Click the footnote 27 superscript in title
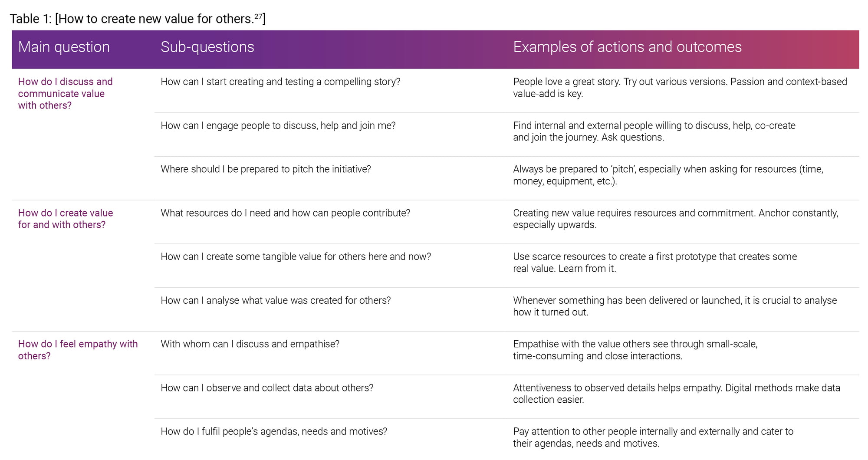 coord(258,16)
